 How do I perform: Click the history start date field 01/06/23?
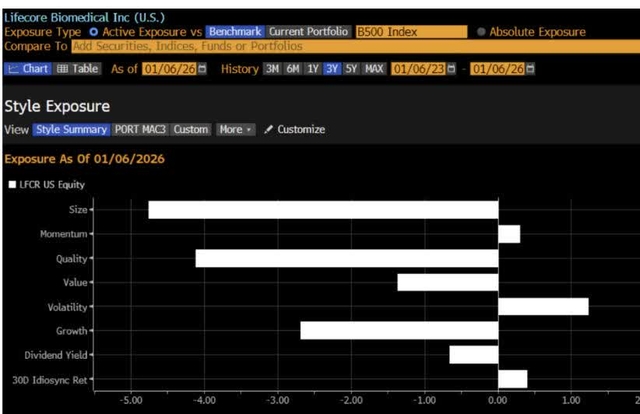[418, 69]
